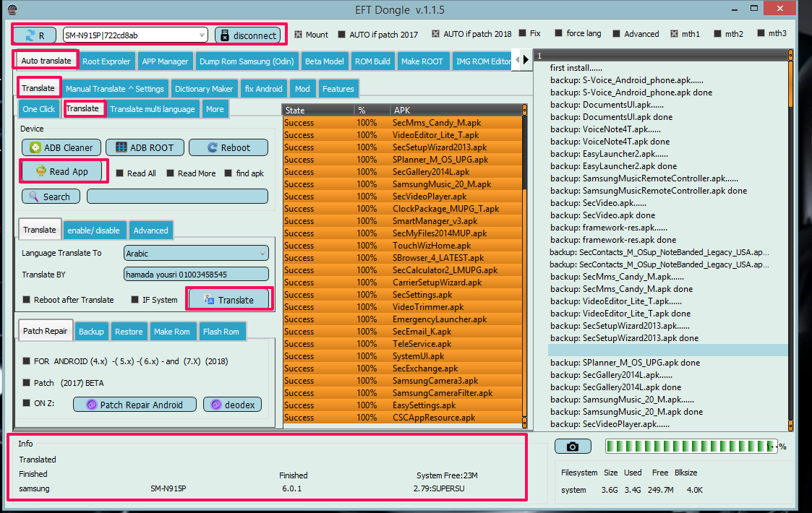Enable the mth3 checkbox
The height and width of the screenshot is (513, 812).
pos(761,33)
